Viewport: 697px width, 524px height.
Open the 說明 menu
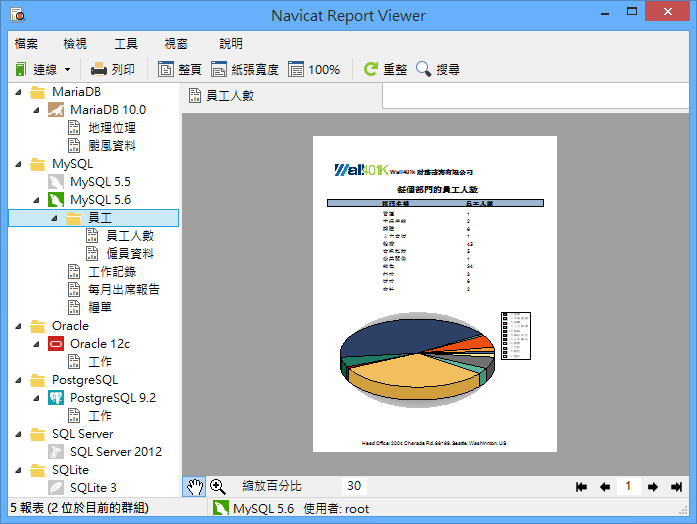pos(231,44)
